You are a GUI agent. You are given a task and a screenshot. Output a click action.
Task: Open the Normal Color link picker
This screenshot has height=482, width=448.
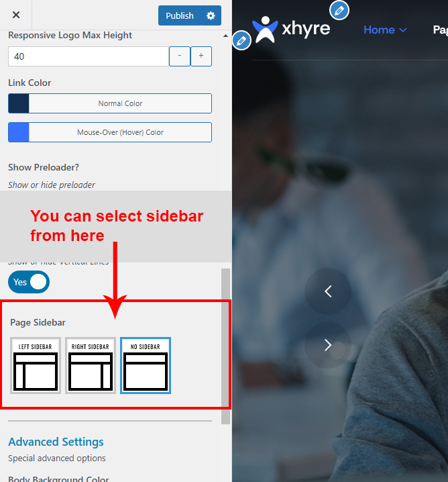(x=110, y=103)
